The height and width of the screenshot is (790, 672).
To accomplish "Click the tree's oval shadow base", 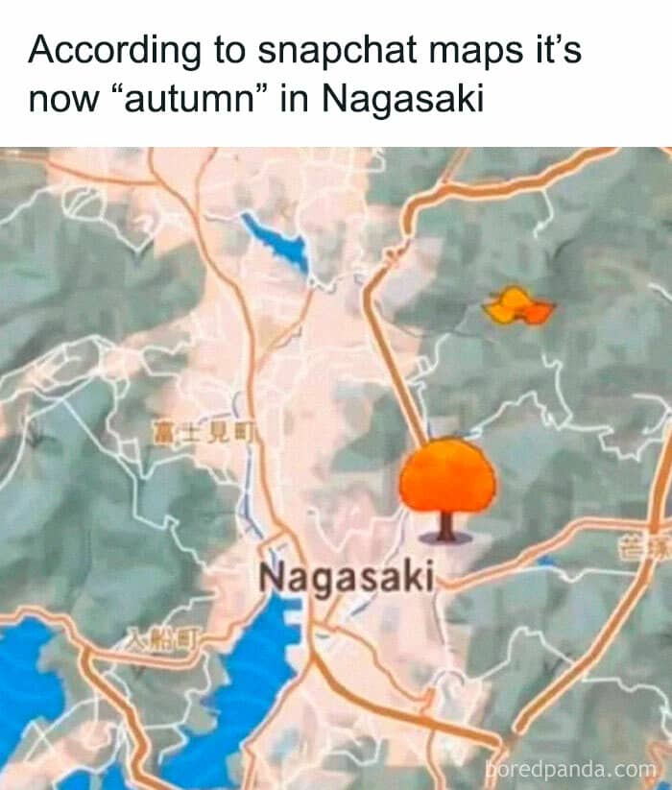I will (x=445, y=539).
